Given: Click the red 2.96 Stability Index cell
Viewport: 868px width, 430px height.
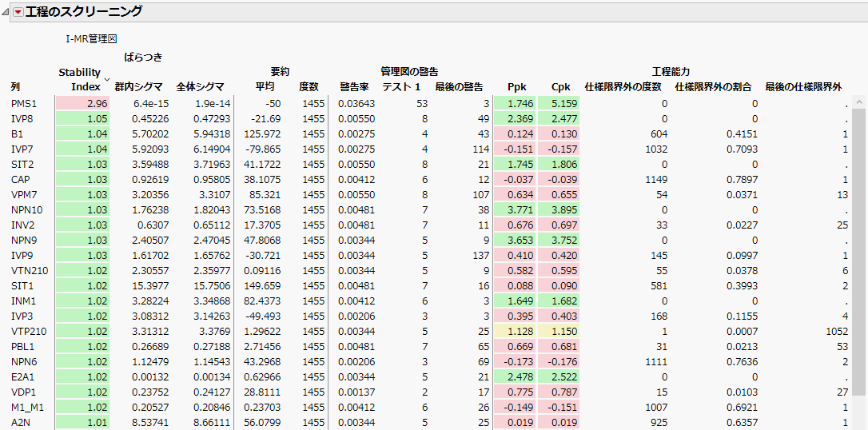Looking at the screenshot, I should (82, 104).
